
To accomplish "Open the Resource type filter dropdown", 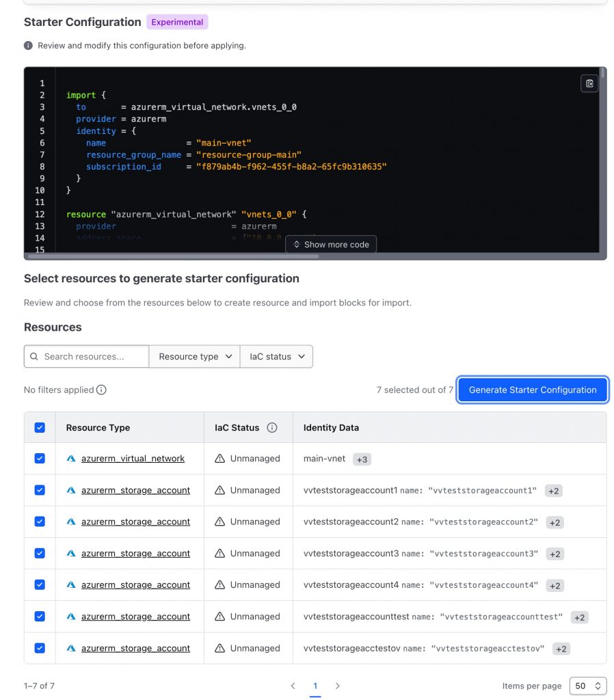I will click(x=194, y=357).
